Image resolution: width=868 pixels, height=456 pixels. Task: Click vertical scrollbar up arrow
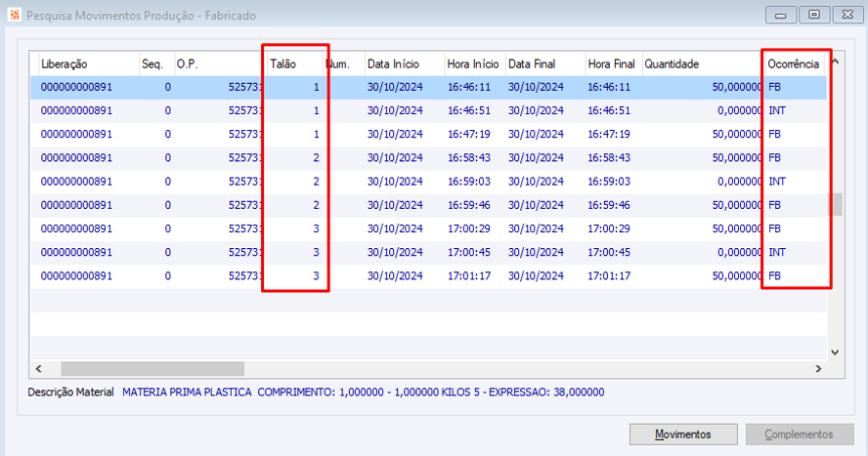[x=836, y=62]
